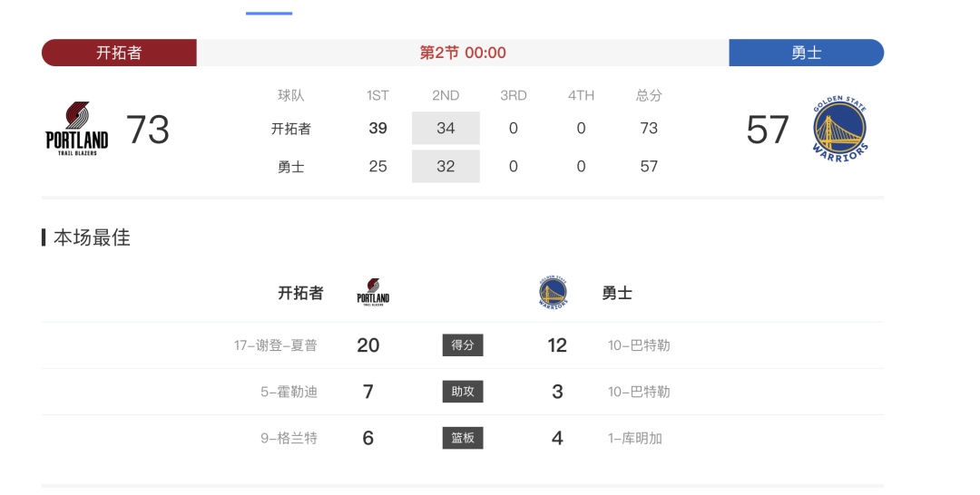Click 开拓者 row label in score table
The height and width of the screenshot is (495, 980).
click(290, 129)
